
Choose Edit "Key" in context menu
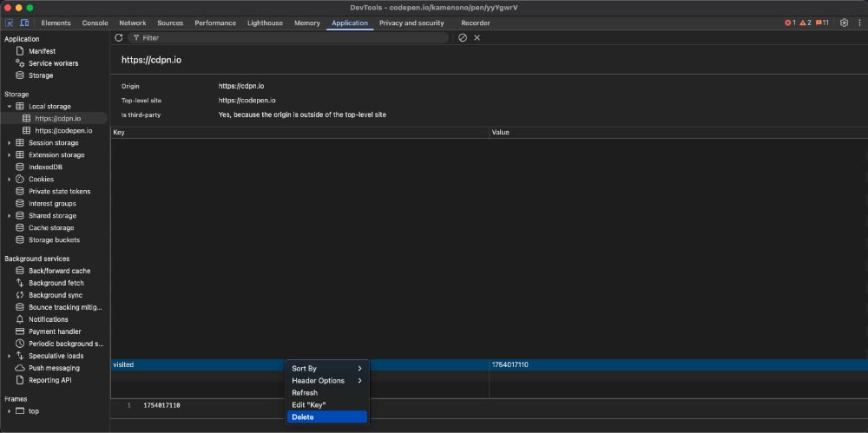(x=327, y=405)
